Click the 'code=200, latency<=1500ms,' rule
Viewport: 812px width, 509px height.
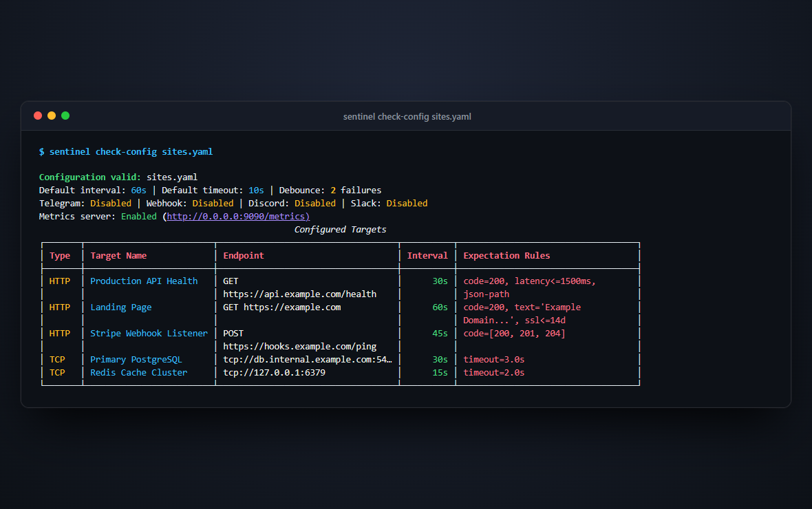coord(530,281)
